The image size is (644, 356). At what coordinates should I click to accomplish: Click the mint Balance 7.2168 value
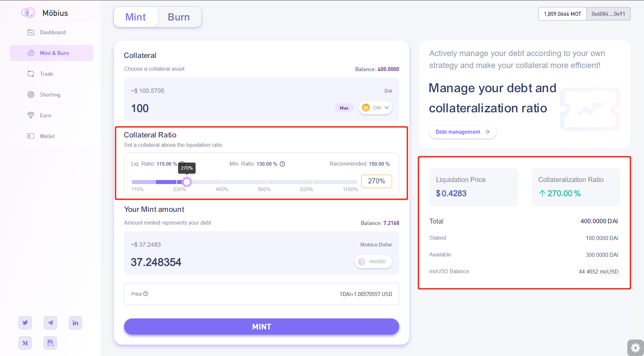tap(391, 223)
